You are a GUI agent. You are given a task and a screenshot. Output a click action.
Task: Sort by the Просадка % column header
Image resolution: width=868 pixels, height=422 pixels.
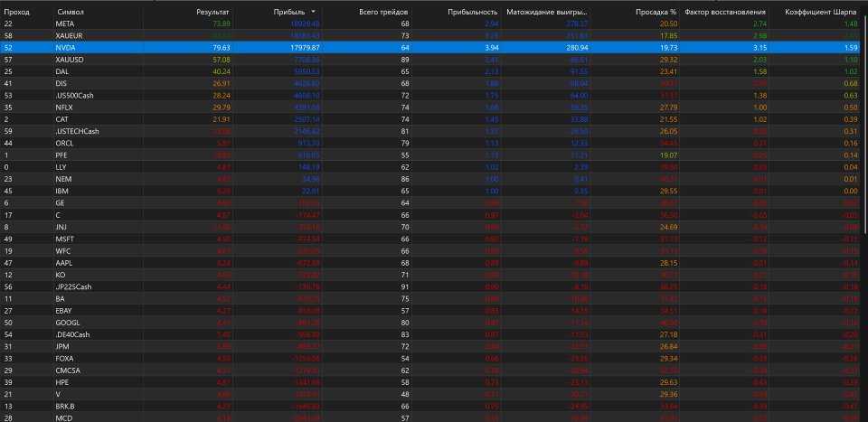click(656, 12)
